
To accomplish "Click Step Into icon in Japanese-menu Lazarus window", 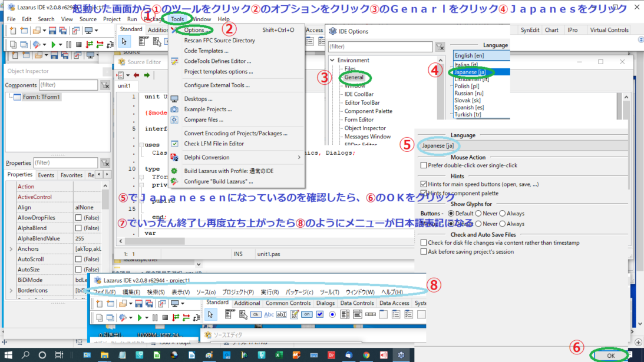I will click(176, 318).
